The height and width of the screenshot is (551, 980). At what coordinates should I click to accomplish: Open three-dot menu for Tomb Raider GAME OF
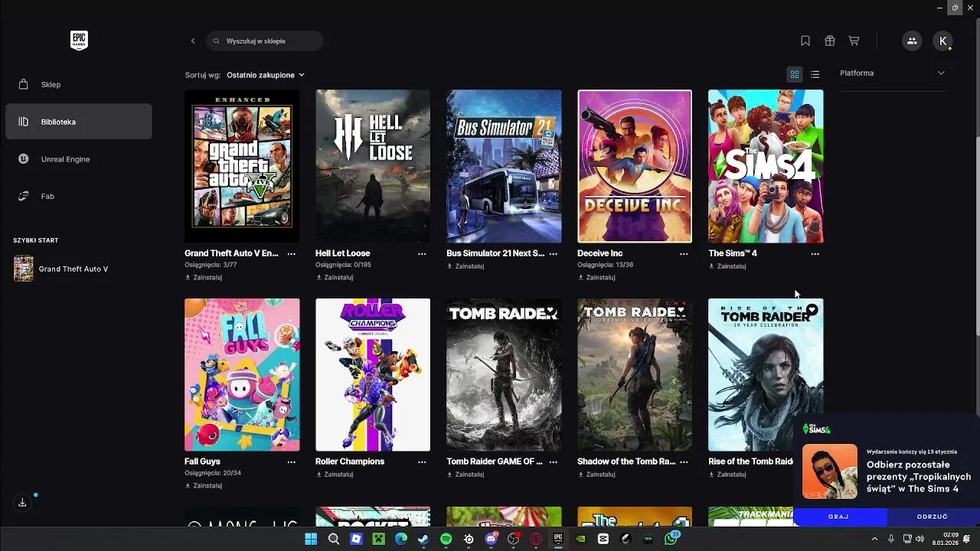point(553,461)
